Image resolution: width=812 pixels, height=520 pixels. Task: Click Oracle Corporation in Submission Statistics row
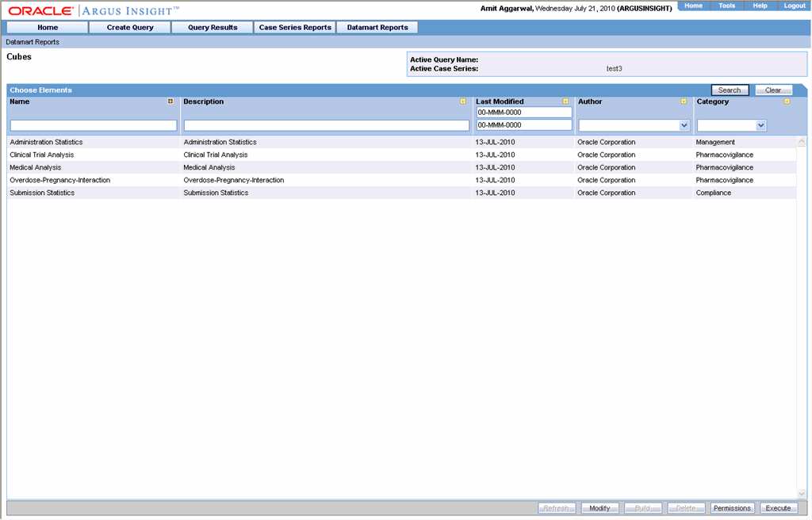pyautogui.click(x=607, y=193)
